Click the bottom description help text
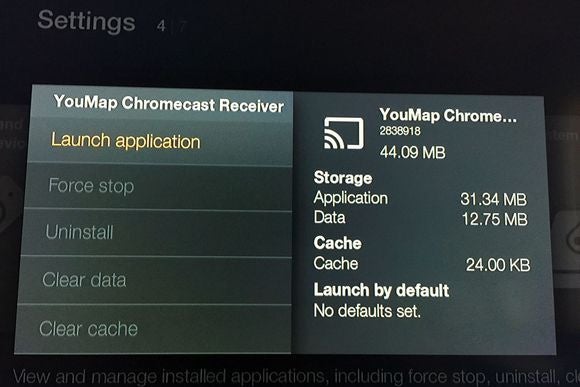Screen dimensions: 580x387 (296, 377)
